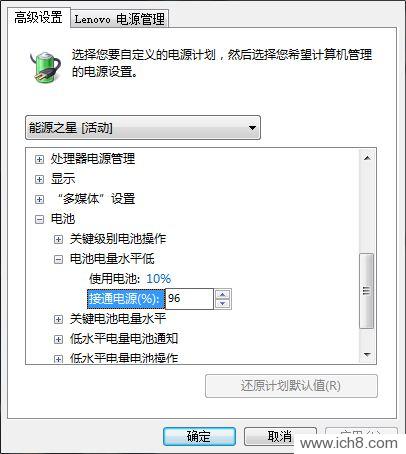Viewport: 406px width, 454px height.
Task: Increase 接通电源 percentage with up arrow
Action: coord(223,294)
